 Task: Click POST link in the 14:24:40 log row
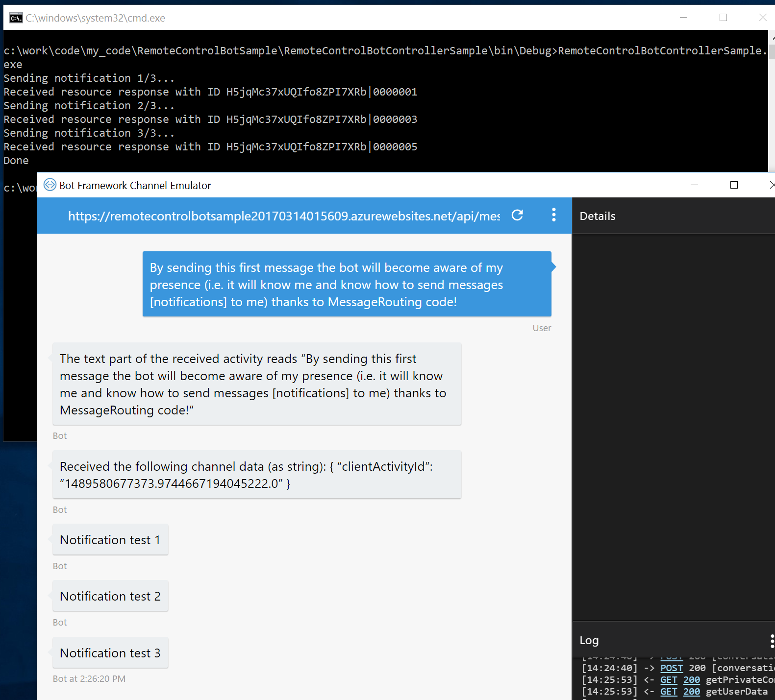pos(671,668)
